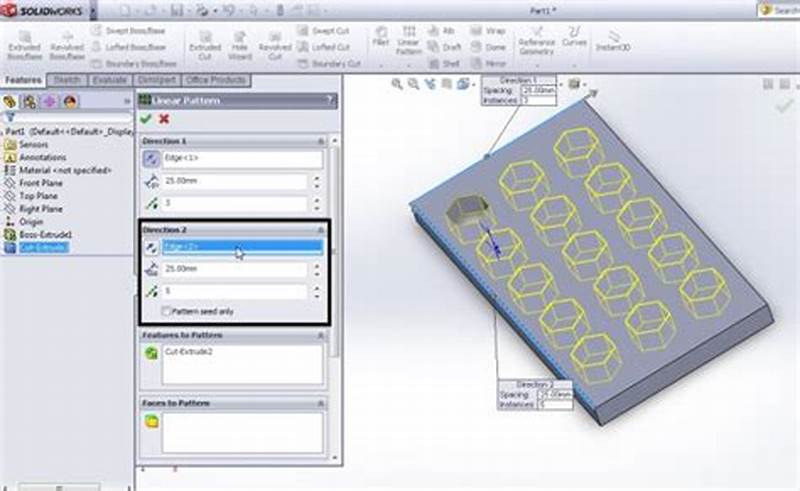
Task: Click the Revolved Cut tool
Action: tap(274, 45)
